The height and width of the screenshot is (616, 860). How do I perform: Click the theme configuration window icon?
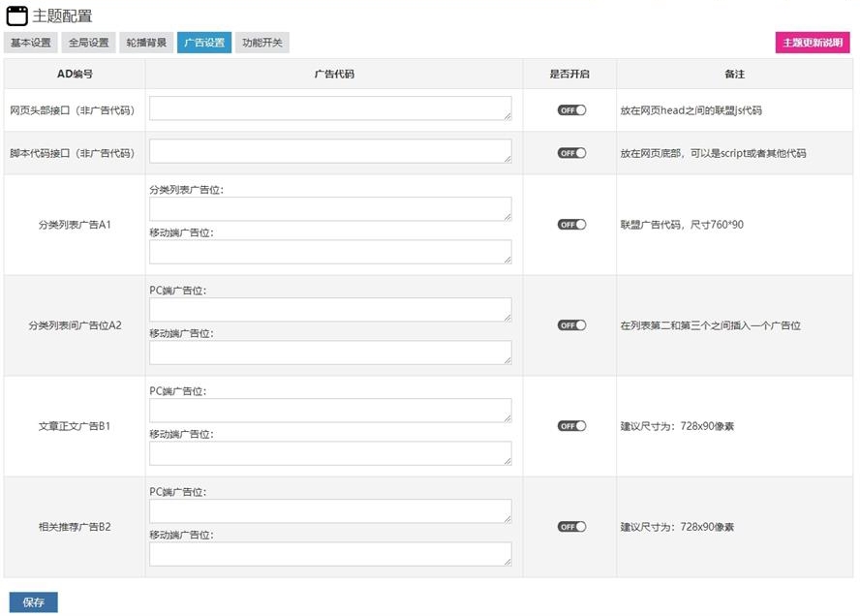tap(17, 16)
